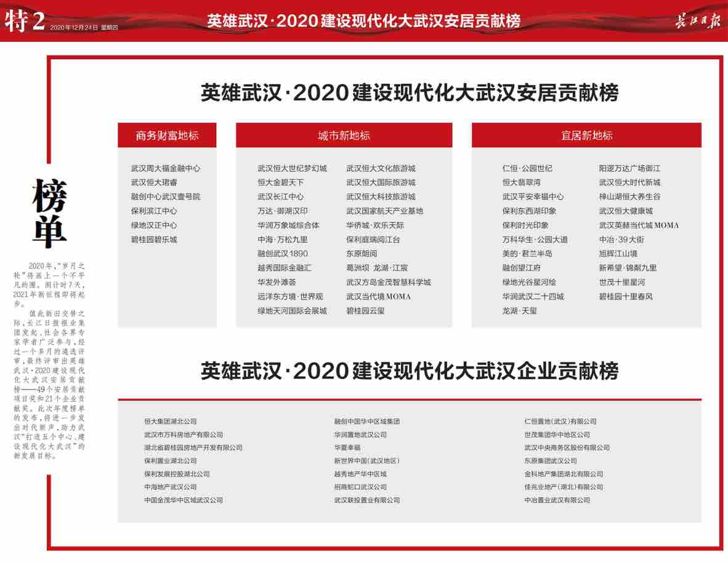Select the 城市新地标 category header

[x=344, y=136]
